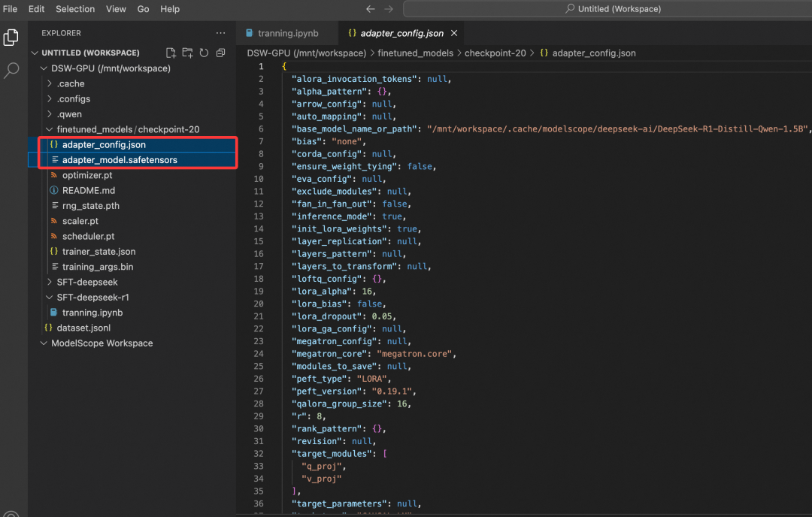
Task: Click the orange icon beside scaler.pt
Action: point(54,221)
